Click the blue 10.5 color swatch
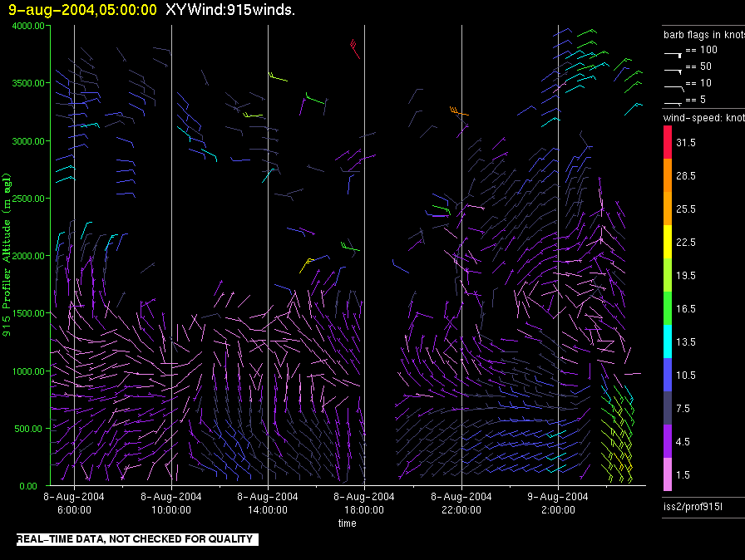The height and width of the screenshot is (560, 745). [668, 375]
